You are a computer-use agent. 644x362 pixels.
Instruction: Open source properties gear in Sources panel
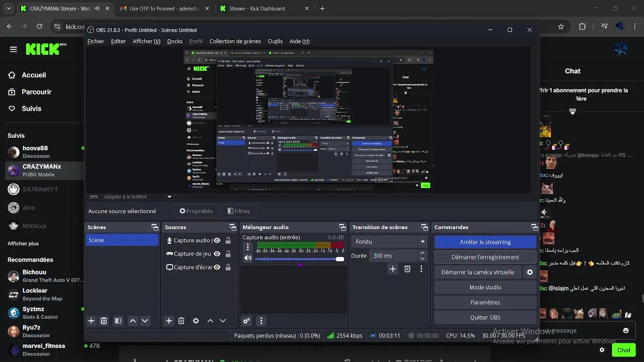[x=196, y=321]
